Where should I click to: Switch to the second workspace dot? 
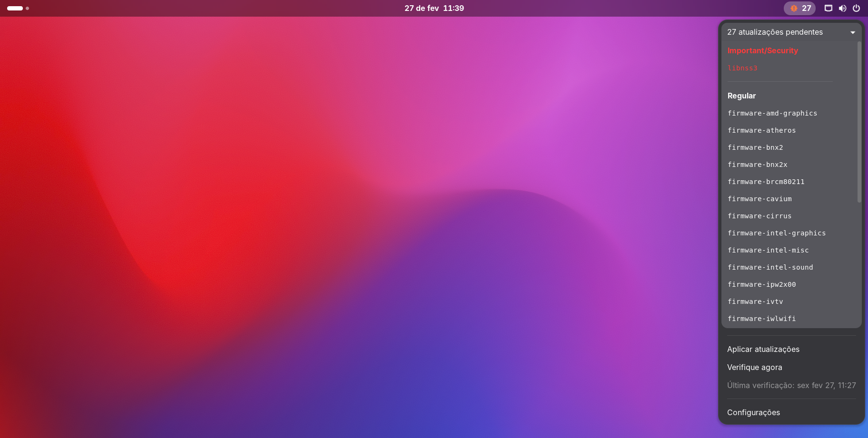pyautogui.click(x=27, y=8)
